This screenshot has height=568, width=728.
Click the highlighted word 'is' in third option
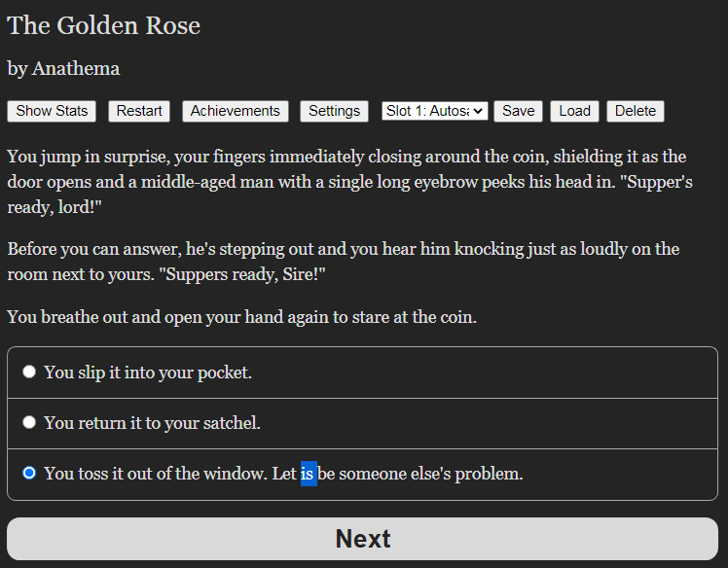pos(309,474)
